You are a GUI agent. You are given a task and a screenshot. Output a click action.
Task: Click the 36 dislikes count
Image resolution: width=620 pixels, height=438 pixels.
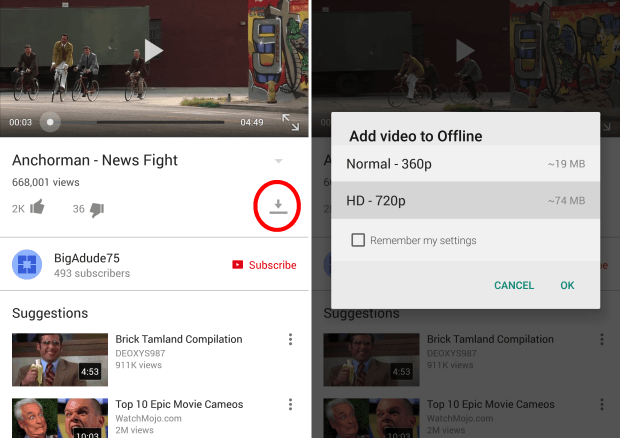[x=79, y=209]
